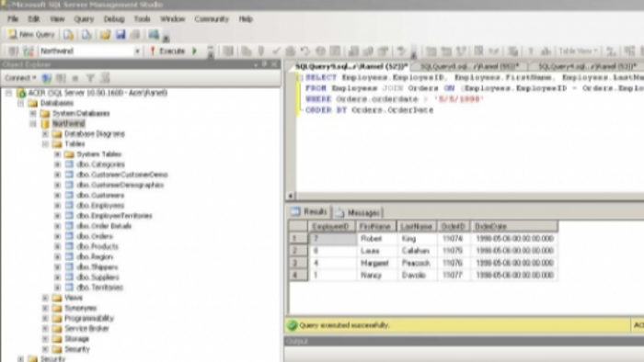This screenshot has width=644, height=362.
Task: Click the Save icon in toolbar
Action: tap(121, 34)
